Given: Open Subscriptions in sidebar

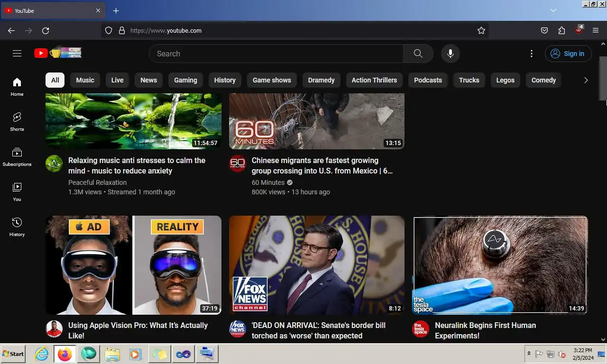Looking at the screenshot, I should pyautogui.click(x=17, y=157).
